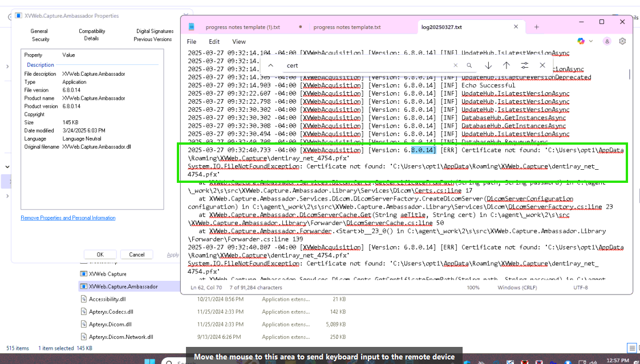Select the 'Original filename' property row
The width and height of the screenshot is (640, 364).
[x=92, y=147]
